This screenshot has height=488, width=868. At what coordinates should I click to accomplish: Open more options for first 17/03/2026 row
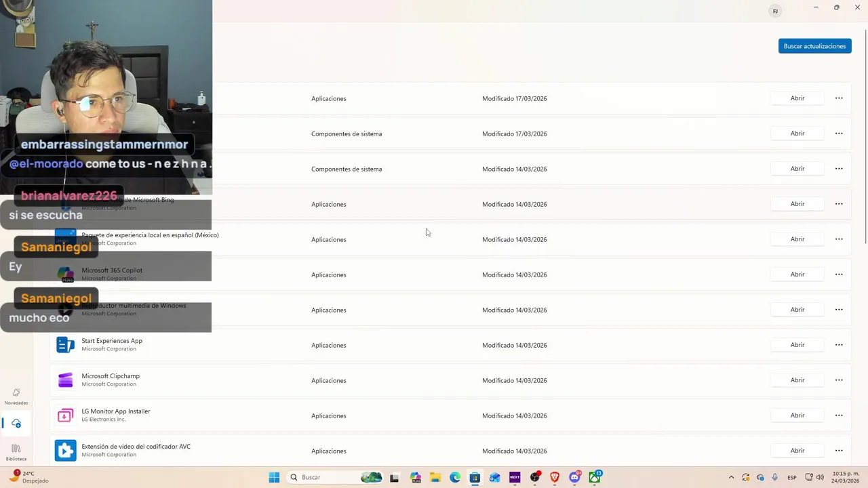pos(839,98)
